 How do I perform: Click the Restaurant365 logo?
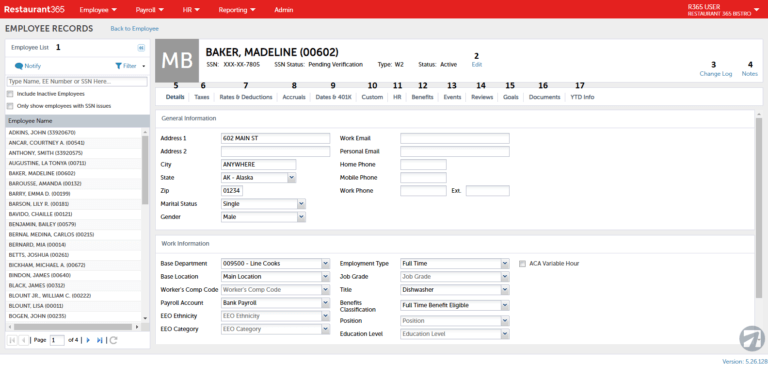(34, 9)
